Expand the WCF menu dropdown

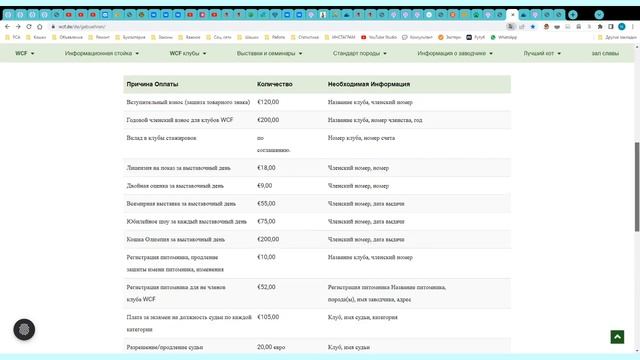24,53
